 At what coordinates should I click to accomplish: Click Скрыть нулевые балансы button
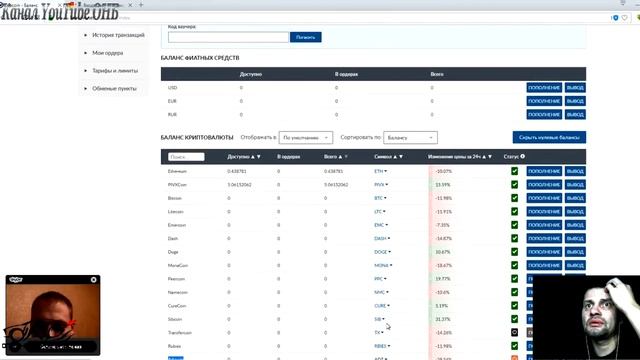coord(549,138)
